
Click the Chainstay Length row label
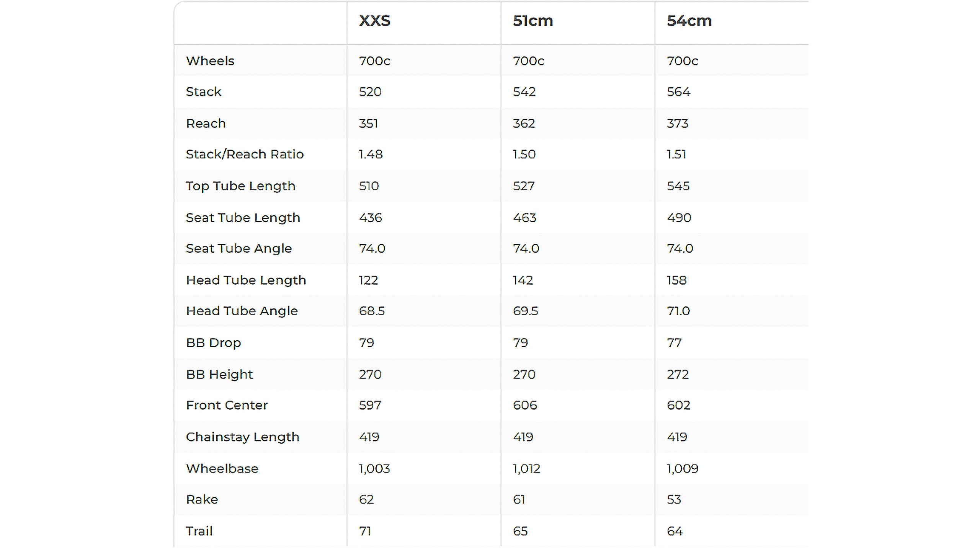tap(243, 437)
